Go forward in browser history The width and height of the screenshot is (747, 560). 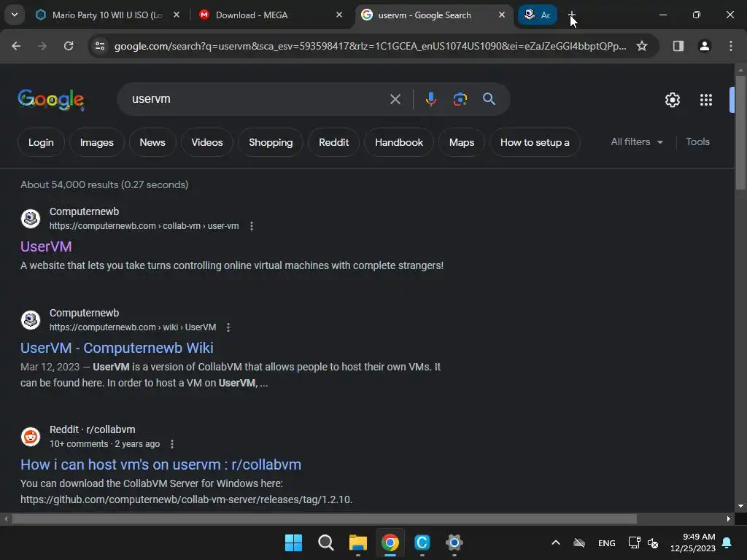[42, 46]
